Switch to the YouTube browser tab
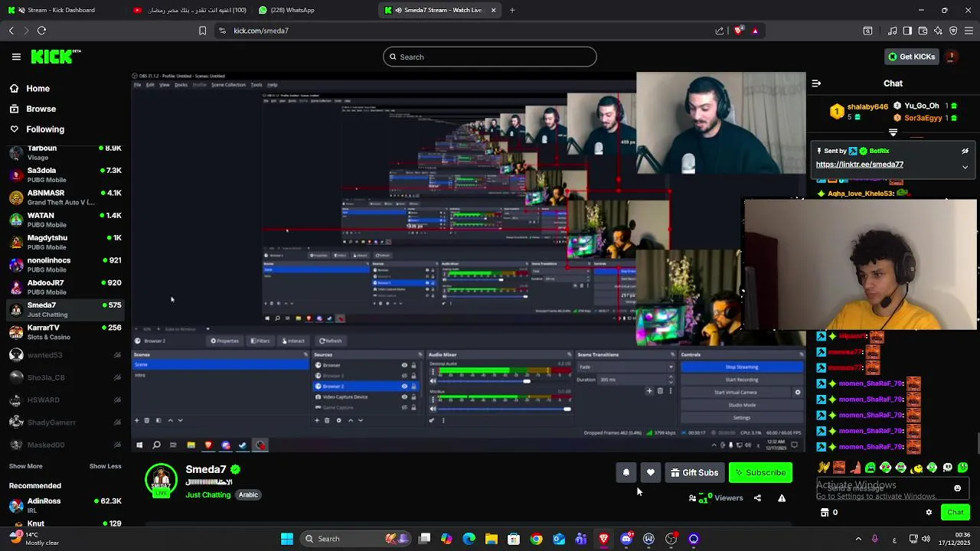The height and width of the screenshot is (551, 980). tap(190, 10)
